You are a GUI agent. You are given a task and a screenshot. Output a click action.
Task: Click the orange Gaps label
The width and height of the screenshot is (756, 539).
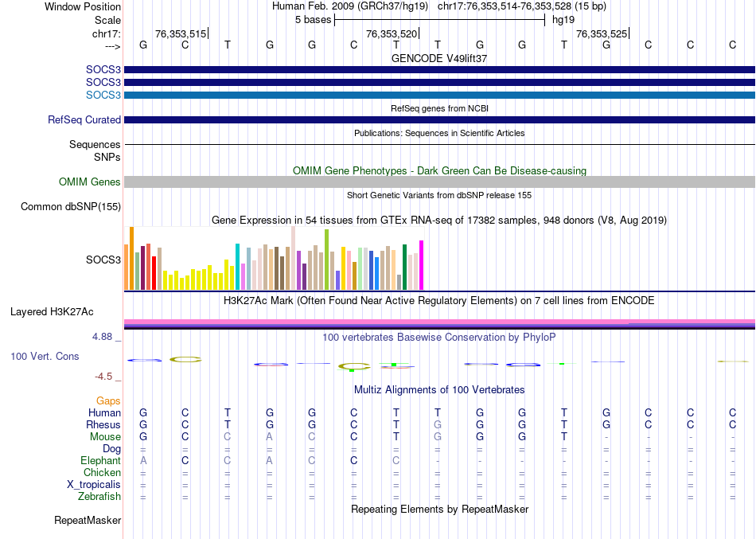tap(108, 401)
